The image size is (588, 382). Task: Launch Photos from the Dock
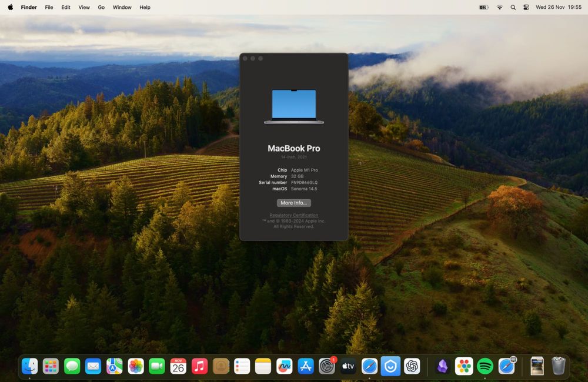pyautogui.click(x=136, y=366)
